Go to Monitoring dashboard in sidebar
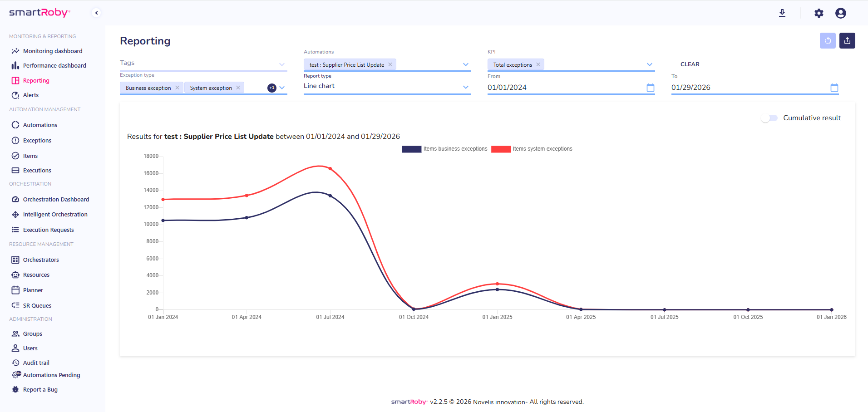The width and height of the screenshot is (868, 412). pos(53,51)
